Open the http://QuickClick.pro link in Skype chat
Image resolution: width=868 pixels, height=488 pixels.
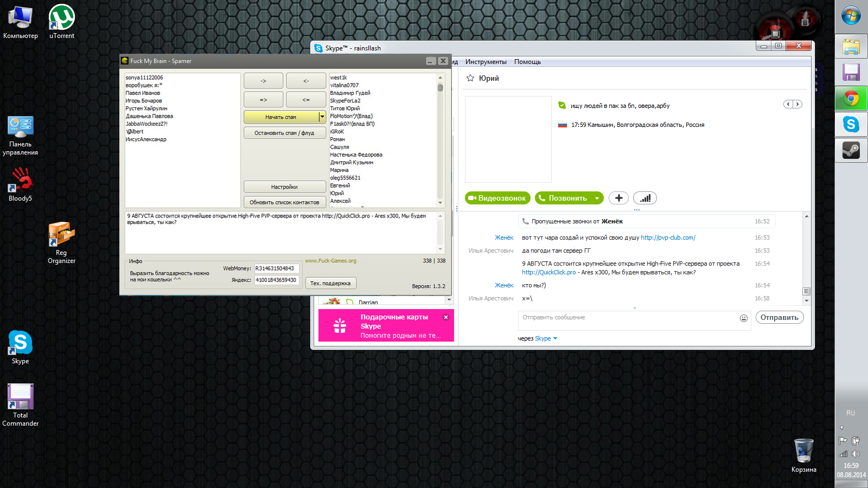[x=549, y=272]
